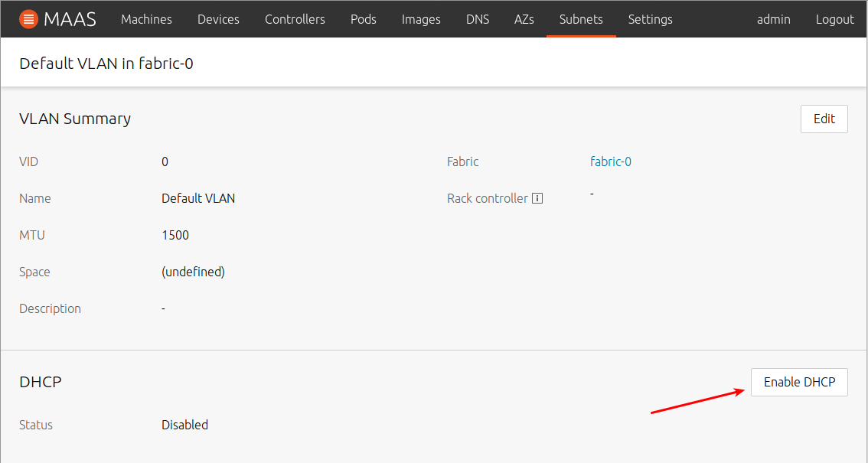This screenshot has height=463, width=868.
Task: View the Images page
Action: 421,19
